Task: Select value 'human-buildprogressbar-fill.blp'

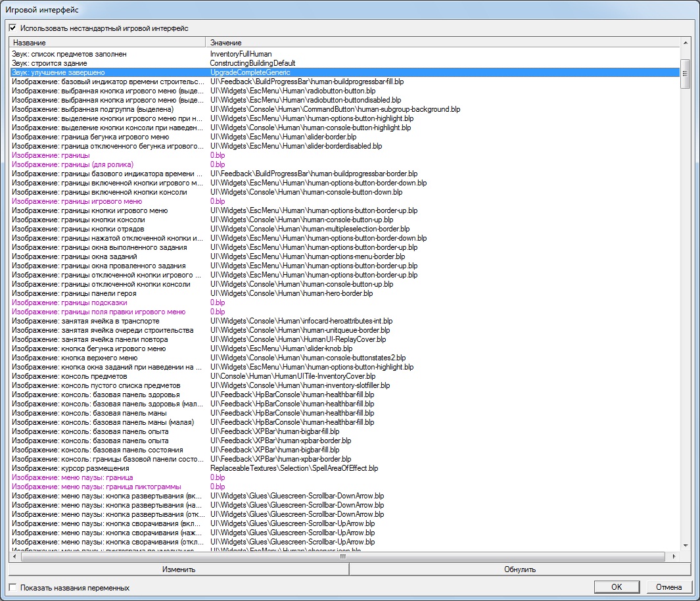Action: pyautogui.click(x=307, y=82)
